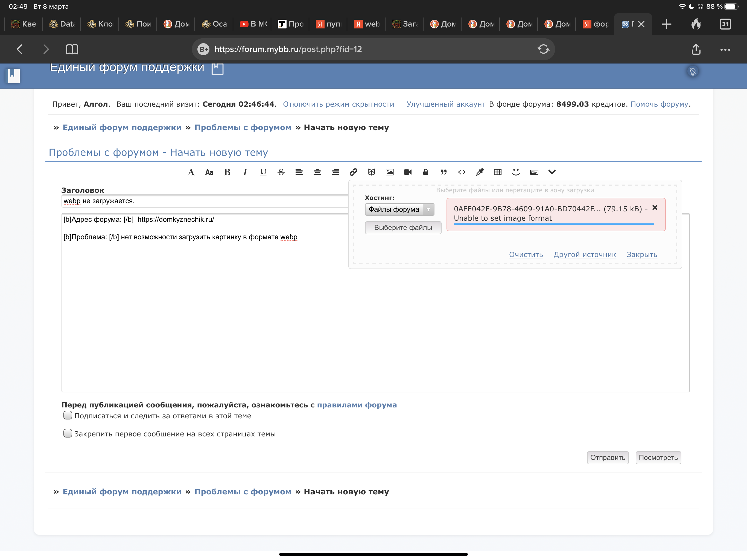
Task: Expand additional toolbar options chevron
Action: (552, 172)
